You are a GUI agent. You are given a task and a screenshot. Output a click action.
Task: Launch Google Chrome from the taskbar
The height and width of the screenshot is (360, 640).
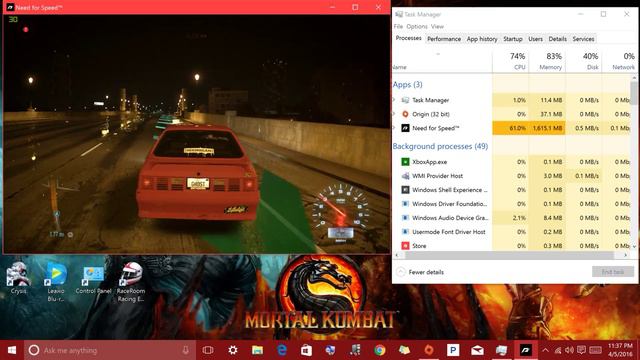(380, 350)
